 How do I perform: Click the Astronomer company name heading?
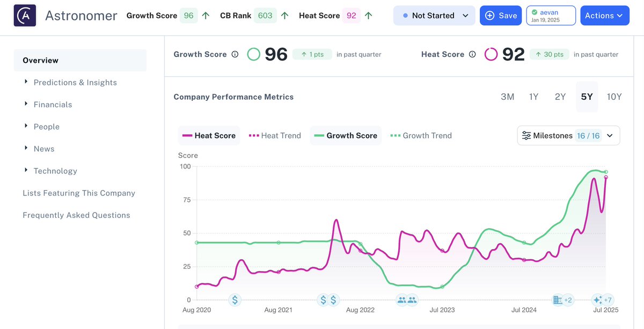click(x=81, y=16)
